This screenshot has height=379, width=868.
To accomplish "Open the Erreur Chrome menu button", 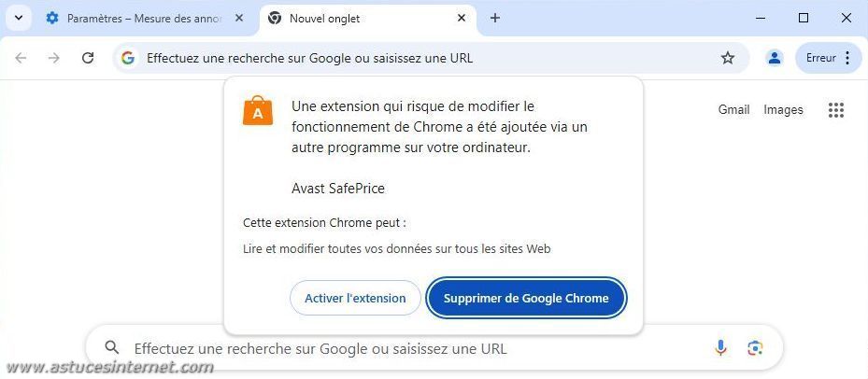I will click(828, 58).
